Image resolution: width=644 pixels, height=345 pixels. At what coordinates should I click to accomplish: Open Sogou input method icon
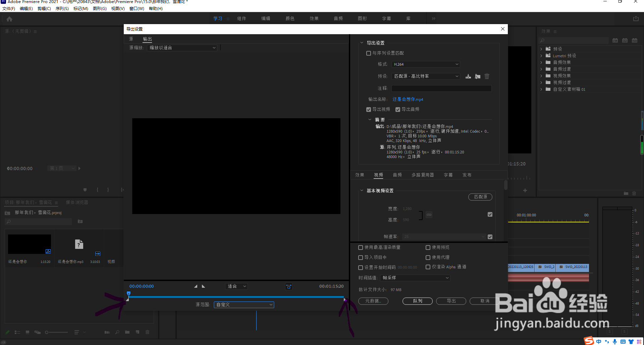[x=589, y=341]
